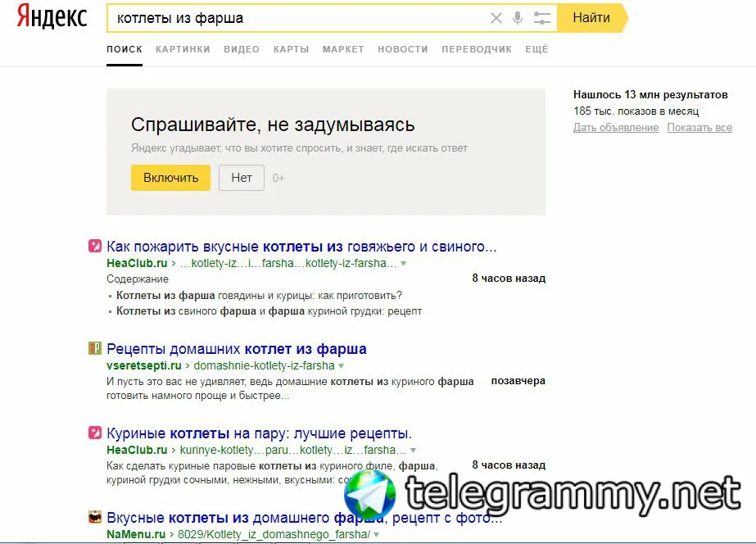Clear the search query with the X icon
Image resolution: width=756 pixels, height=544 pixels.
(x=496, y=18)
